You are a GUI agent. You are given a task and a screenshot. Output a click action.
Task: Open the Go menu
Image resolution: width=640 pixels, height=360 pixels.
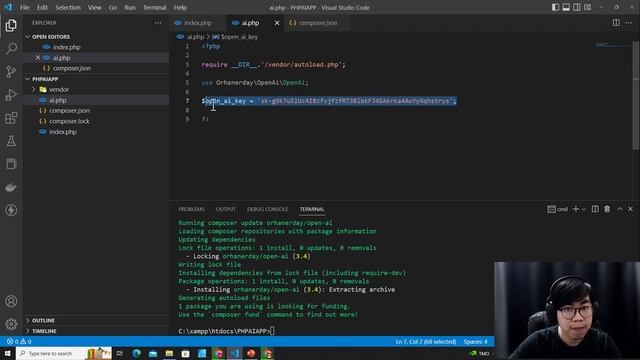113,7
